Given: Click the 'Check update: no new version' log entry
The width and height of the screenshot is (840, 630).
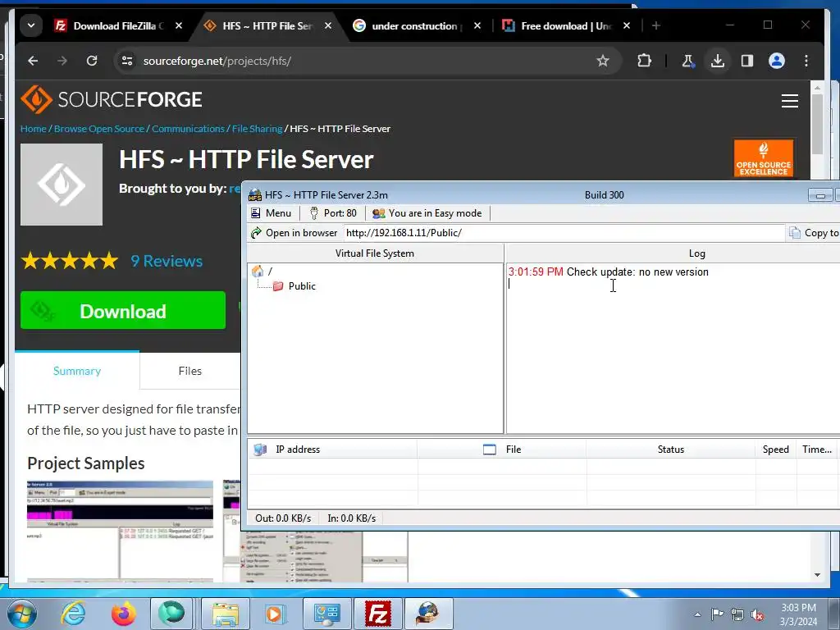Looking at the screenshot, I should pyautogui.click(x=609, y=272).
